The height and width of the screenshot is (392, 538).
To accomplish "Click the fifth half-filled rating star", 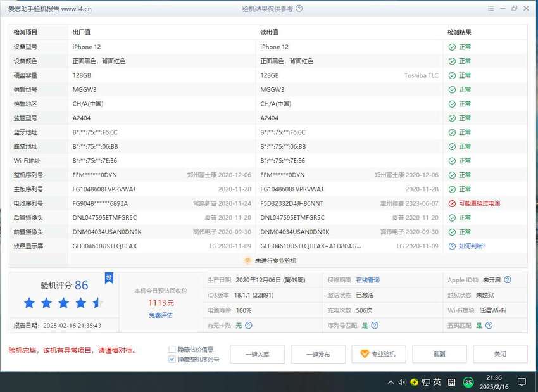I will coord(97,303).
